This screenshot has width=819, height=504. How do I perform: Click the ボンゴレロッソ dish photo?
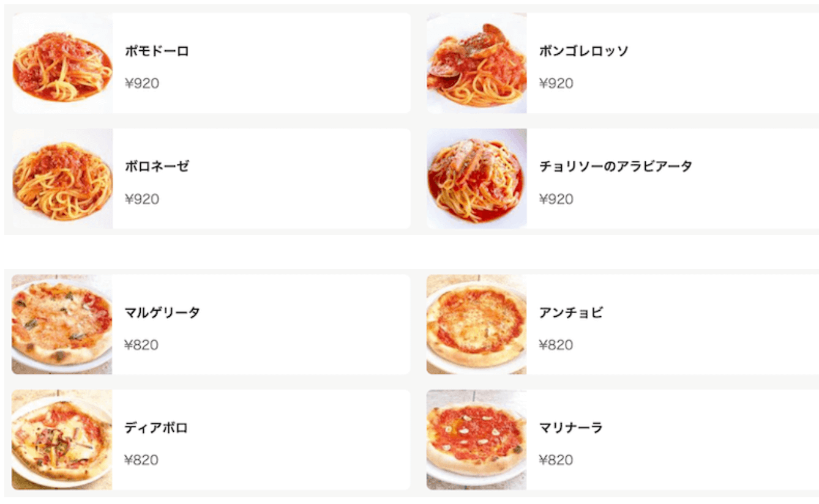(477, 63)
